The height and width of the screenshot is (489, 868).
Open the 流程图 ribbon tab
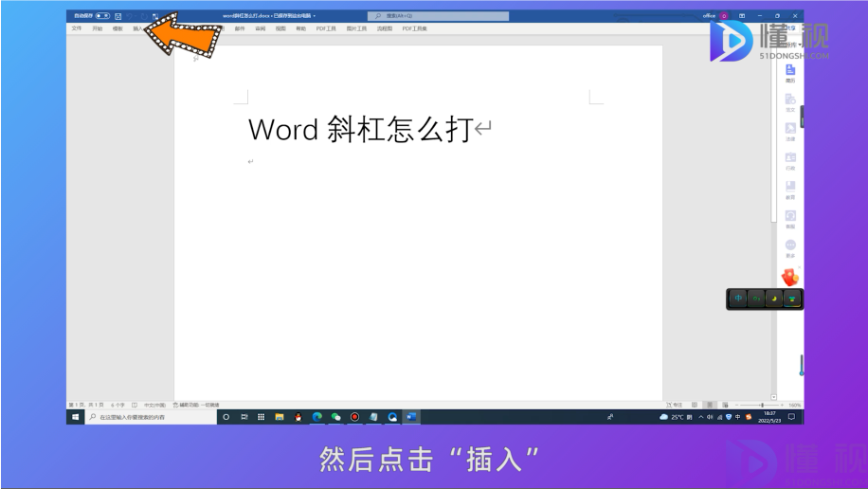[384, 28]
